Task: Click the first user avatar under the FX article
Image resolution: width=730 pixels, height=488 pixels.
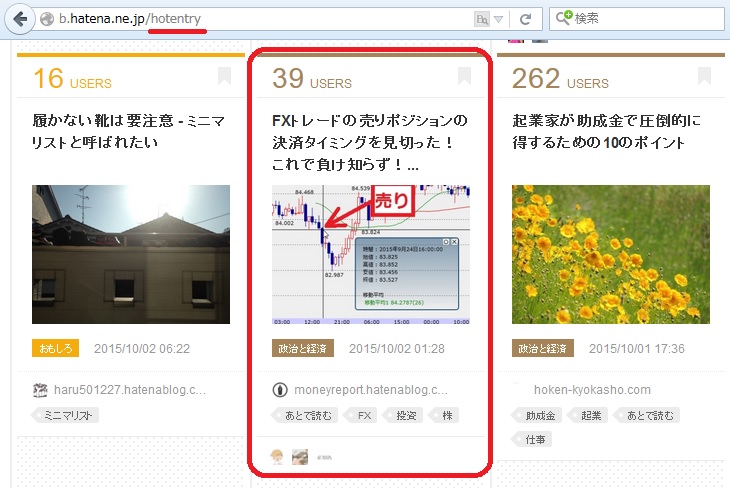Action: (x=277, y=457)
